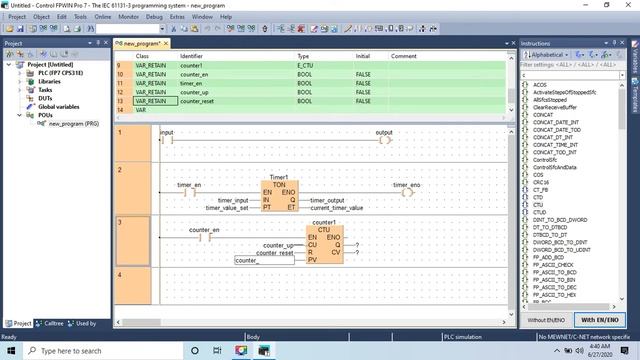Click the copy icon in main toolbar
Viewport: 640px width, 360px height.
[184, 29]
